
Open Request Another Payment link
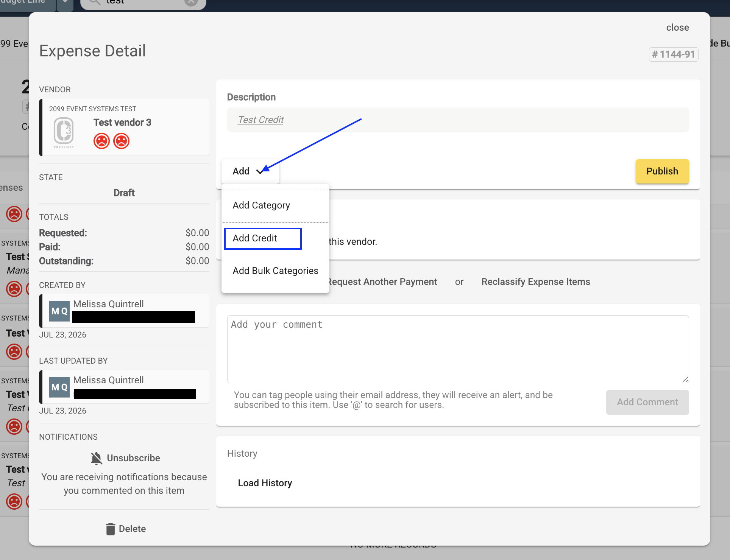coord(382,282)
